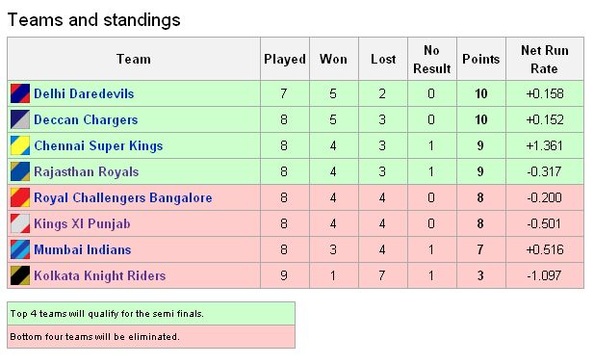
Task: Follow the Chennai Super Kings link
Action: (98, 145)
